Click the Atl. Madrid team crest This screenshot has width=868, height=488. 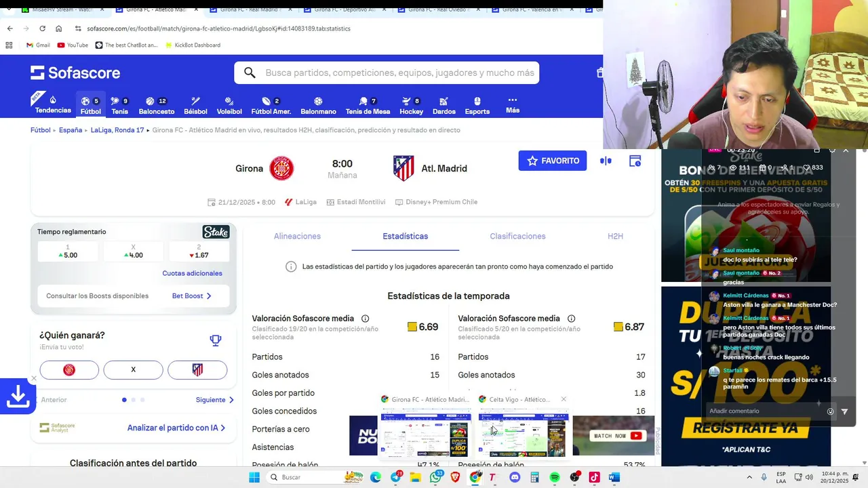pyautogui.click(x=403, y=168)
